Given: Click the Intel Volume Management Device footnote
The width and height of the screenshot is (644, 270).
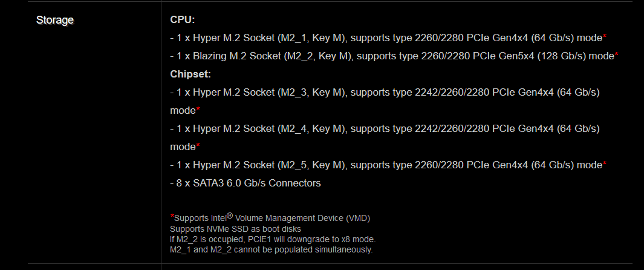Looking at the screenshot, I should point(270,218).
